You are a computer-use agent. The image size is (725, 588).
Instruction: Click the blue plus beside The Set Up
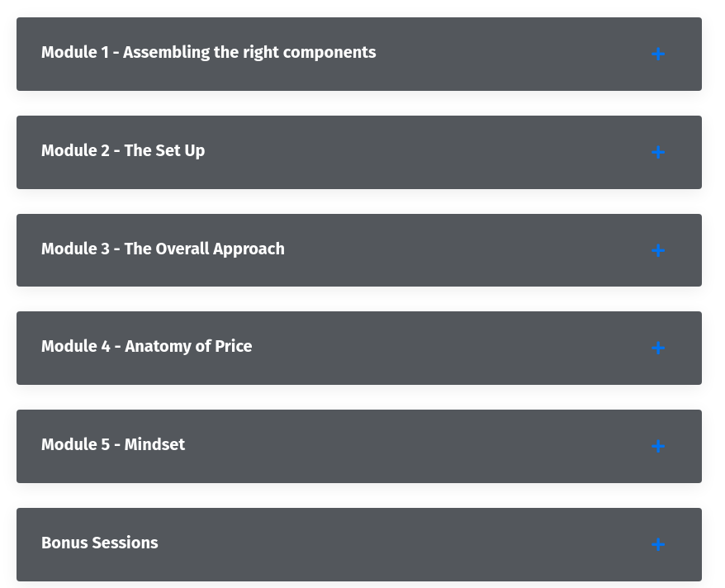pos(658,153)
